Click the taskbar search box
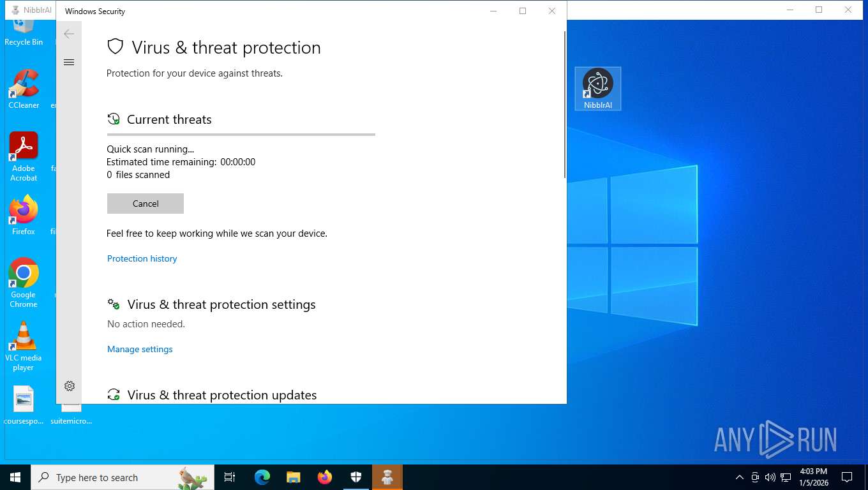This screenshot has width=868, height=490. coord(123,477)
